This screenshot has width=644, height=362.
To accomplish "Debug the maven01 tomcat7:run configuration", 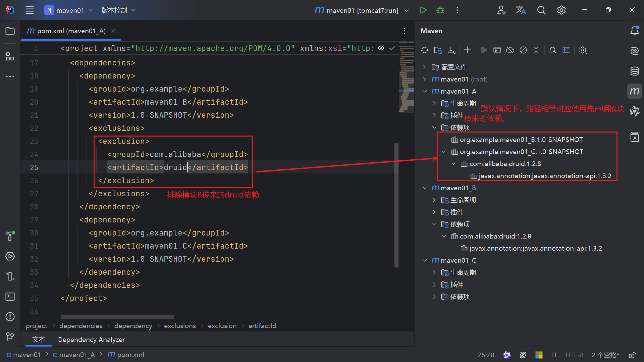I will click(440, 10).
